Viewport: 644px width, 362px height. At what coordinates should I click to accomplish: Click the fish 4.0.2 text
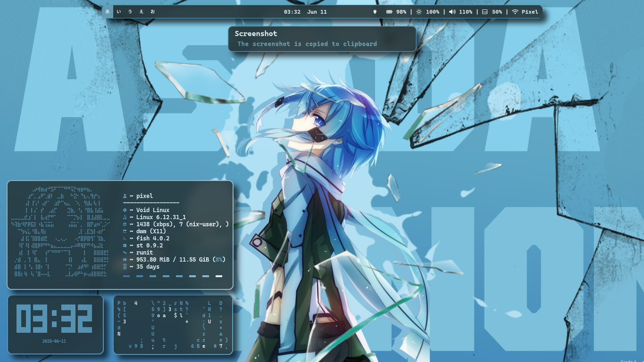pos(153,239)
